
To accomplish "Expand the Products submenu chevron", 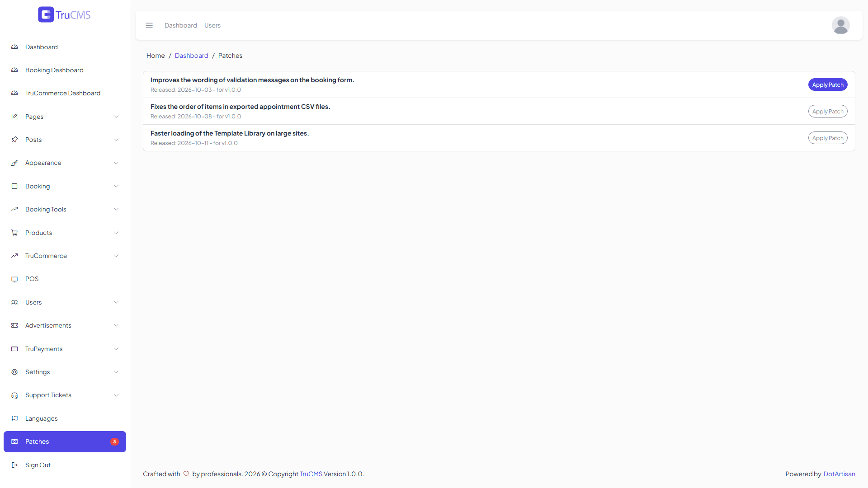I will pyautogui.click(x=116, y=233).
